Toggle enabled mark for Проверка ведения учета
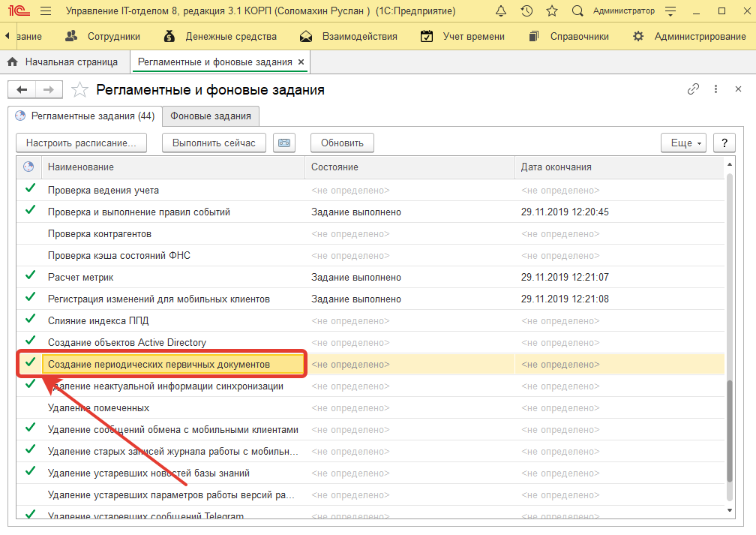 tap(30, 190)
